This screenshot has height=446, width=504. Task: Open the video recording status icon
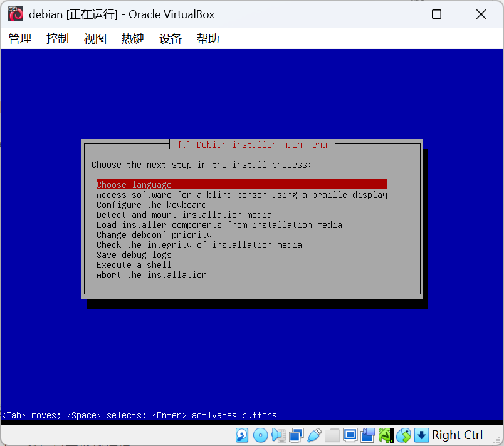(x=368, y=435)
